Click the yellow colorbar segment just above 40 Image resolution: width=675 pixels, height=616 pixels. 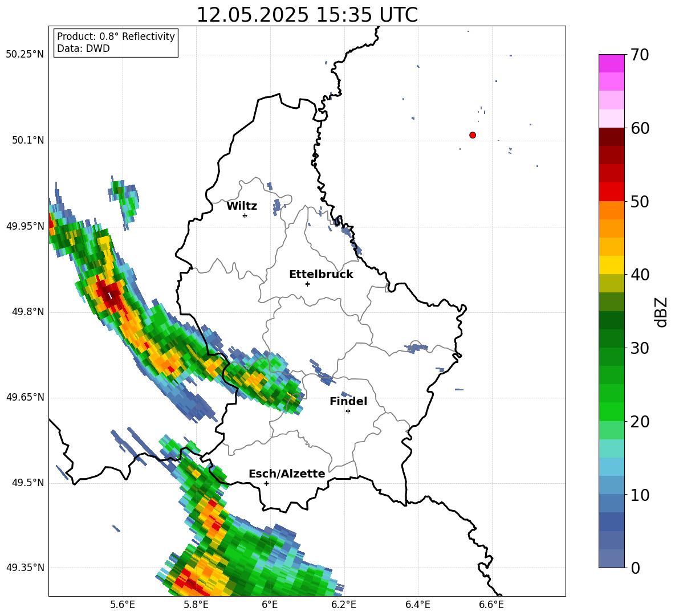tap(611, 265)
